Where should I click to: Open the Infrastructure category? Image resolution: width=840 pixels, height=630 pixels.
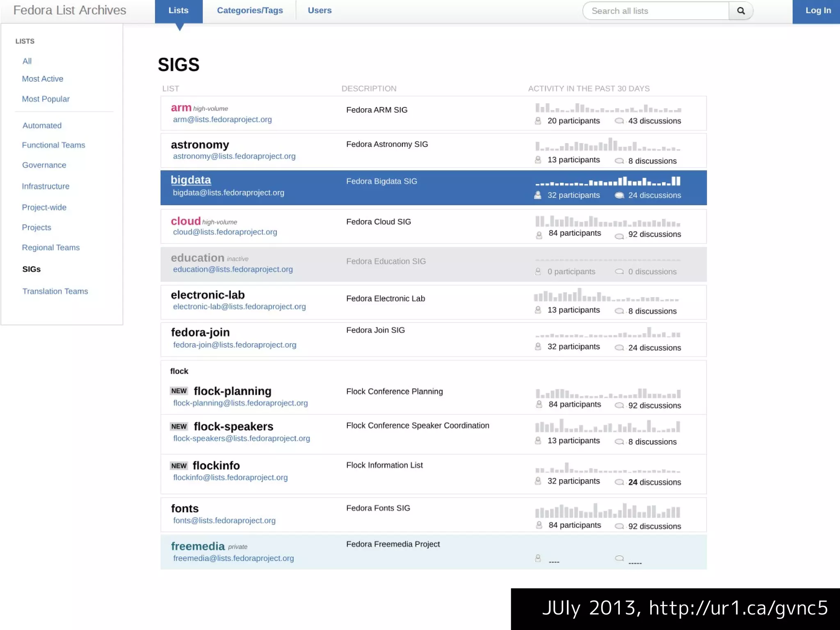tap(46, 186)
